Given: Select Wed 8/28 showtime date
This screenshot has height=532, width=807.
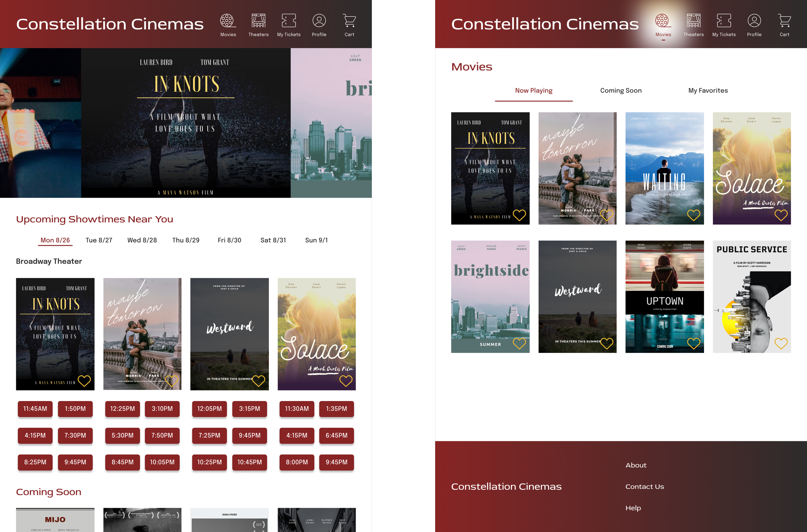Looking at the screenshot, I should [142, 240].
